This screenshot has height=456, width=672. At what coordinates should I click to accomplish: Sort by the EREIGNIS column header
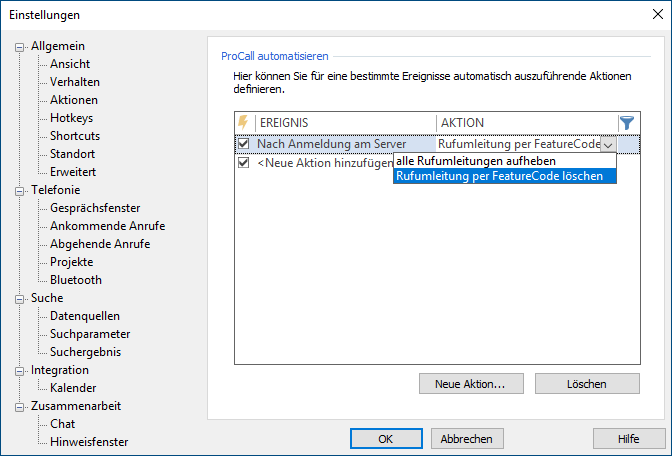click(345, 122)
